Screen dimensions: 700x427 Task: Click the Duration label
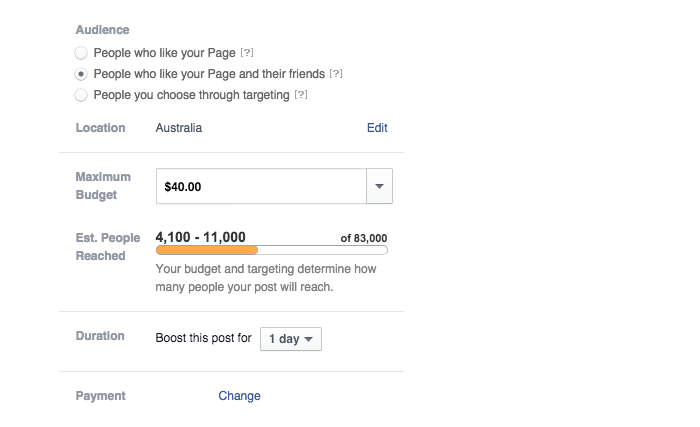(100, 336)
